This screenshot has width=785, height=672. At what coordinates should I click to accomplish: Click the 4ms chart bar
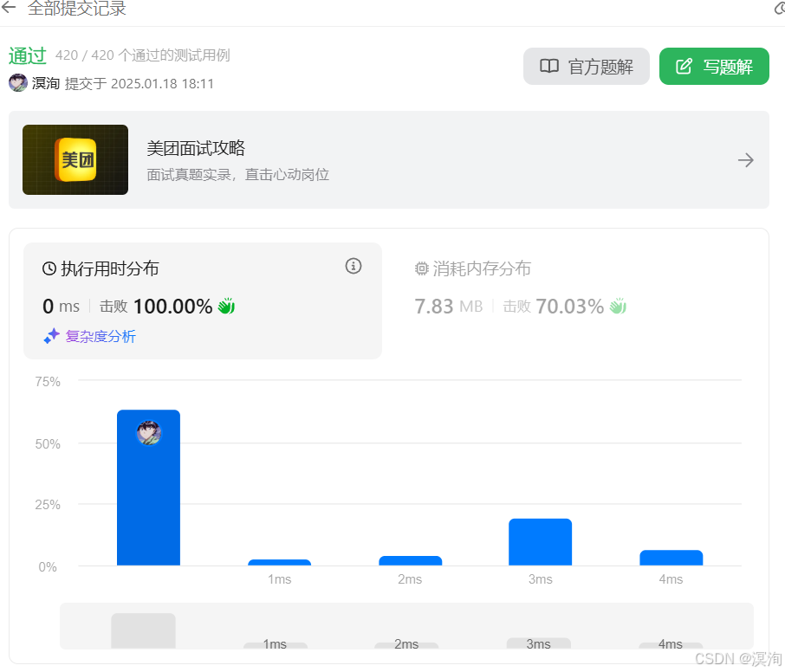coord(671,558)
